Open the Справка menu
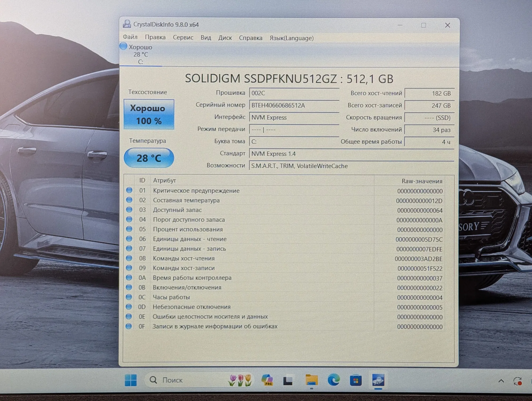The height and width of the screenshot is (401, 532). (251, 38)
